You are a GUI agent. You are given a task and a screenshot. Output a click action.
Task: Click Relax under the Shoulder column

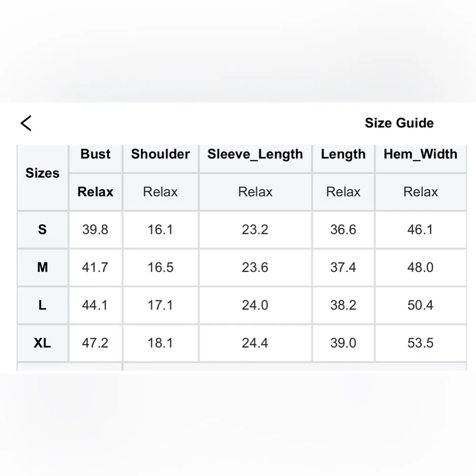click(x=160, y=192)
